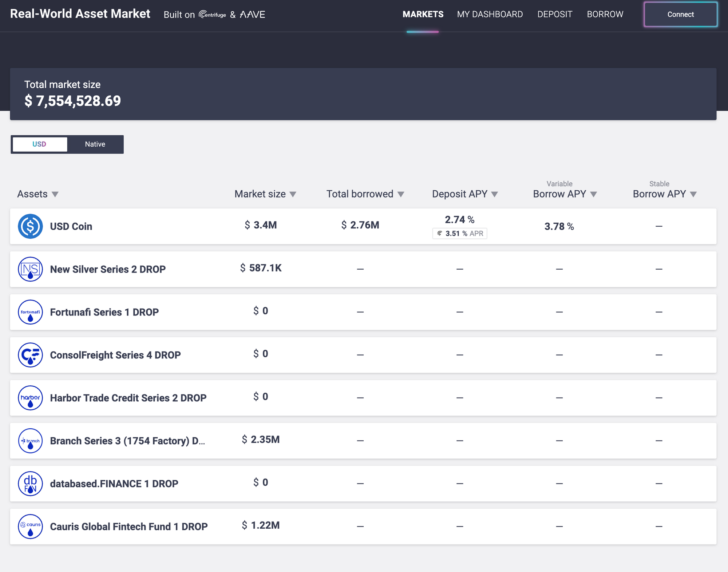Click the Fortunafi Series 1 logo icon
This screenshot has height=572, width=728.
(x=30, y=312)
